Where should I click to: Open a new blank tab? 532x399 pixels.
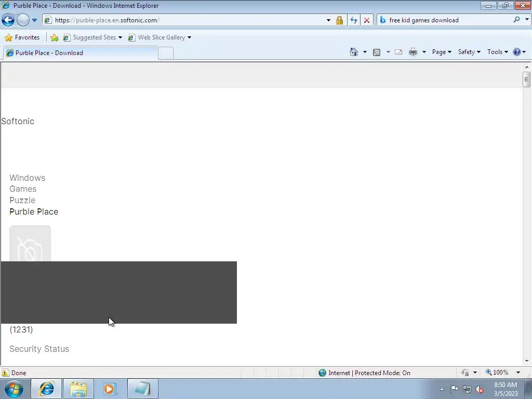[166, 54]
